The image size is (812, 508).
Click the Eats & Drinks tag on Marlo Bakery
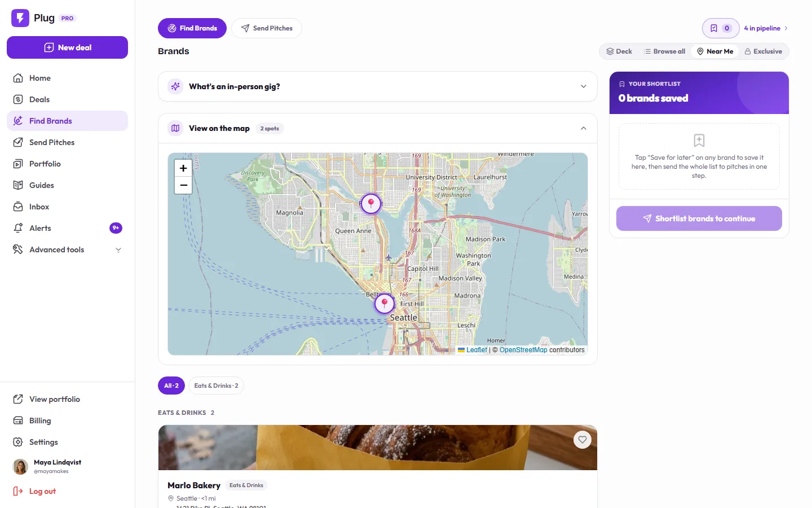[x=246, y=485]
